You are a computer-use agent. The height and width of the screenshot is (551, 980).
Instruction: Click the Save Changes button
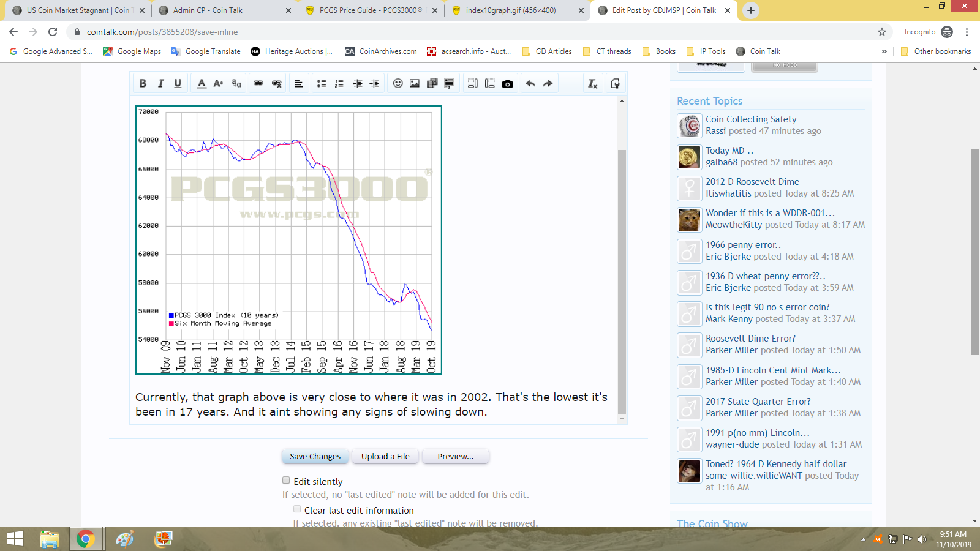[315, 456]
